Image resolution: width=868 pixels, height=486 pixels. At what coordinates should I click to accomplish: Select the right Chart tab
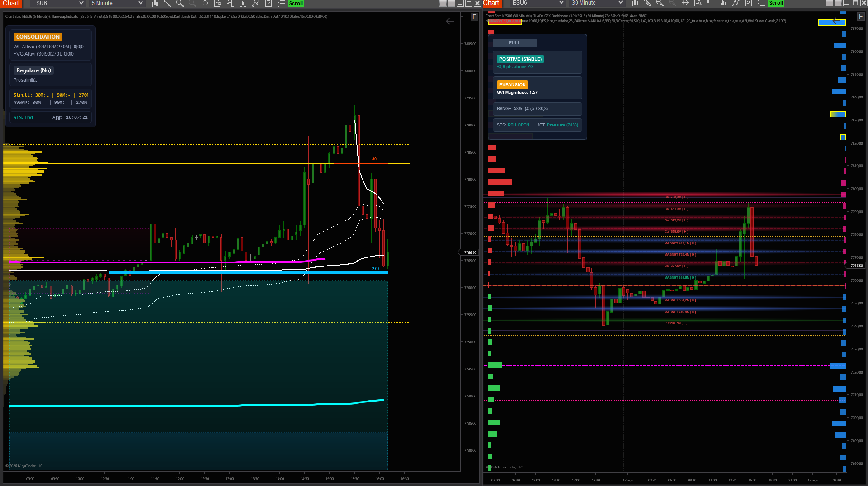click(491, 3)
